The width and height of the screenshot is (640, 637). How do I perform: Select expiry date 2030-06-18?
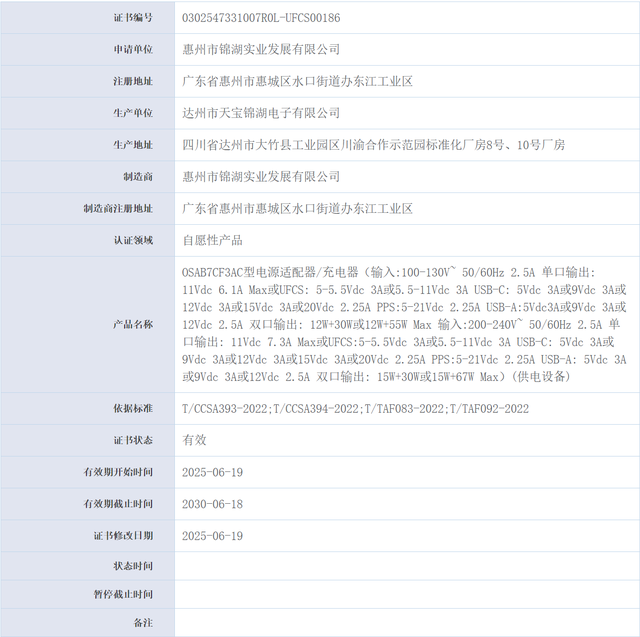[x=212, y=504]
